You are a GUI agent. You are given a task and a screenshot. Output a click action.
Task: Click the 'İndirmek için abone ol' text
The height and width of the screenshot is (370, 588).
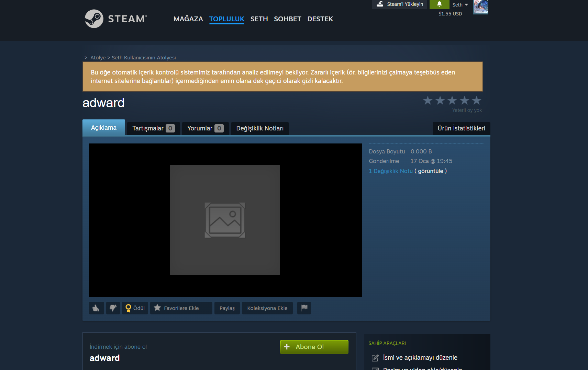coord(118,347)
